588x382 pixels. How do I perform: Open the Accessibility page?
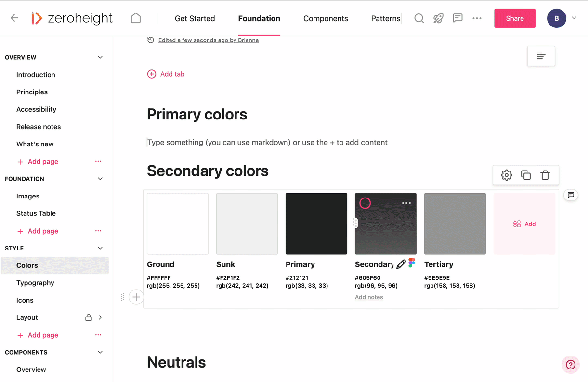36,109
